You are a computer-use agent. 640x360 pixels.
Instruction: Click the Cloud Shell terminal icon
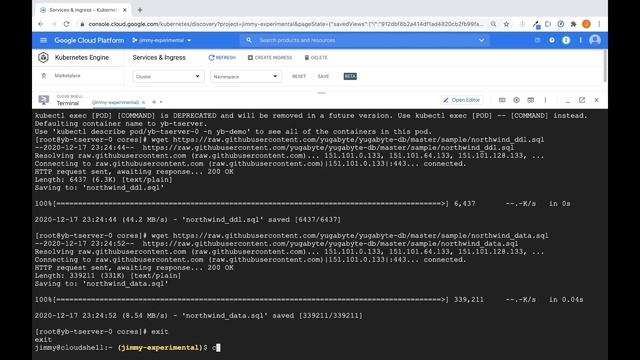pos(44,100)
